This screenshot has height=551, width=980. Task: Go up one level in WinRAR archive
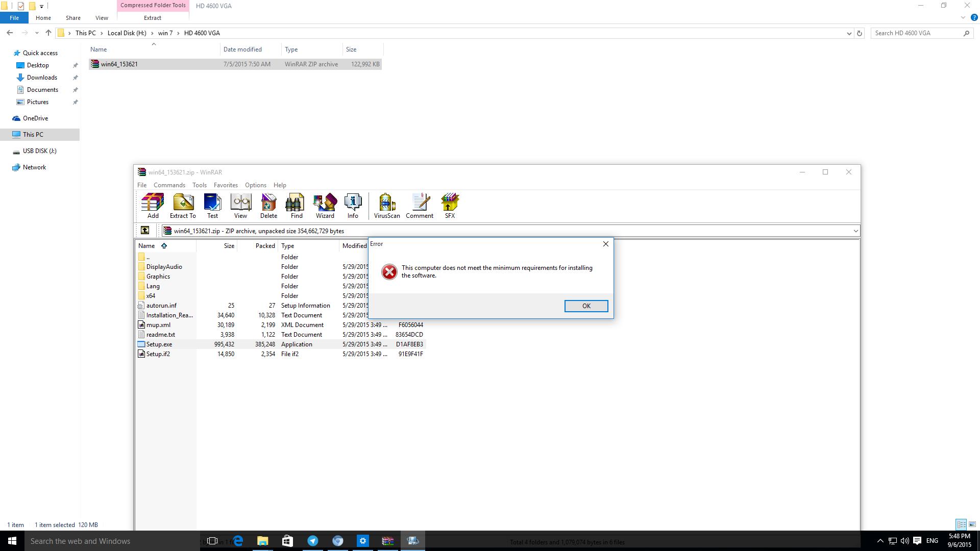(145, 231)
